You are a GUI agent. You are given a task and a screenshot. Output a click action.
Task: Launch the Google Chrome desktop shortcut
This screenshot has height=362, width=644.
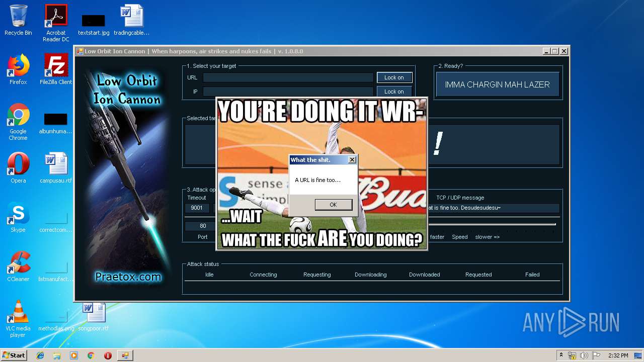[18, 122]
